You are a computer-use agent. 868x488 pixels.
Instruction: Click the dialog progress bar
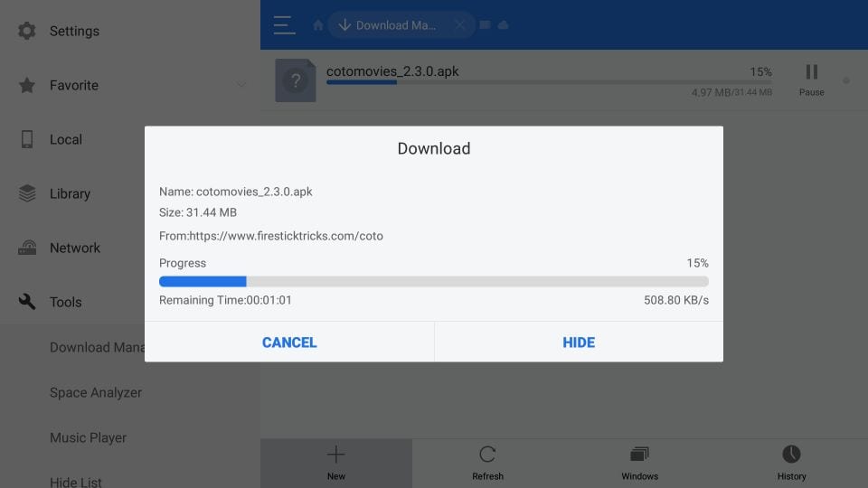tap(434, 282)
